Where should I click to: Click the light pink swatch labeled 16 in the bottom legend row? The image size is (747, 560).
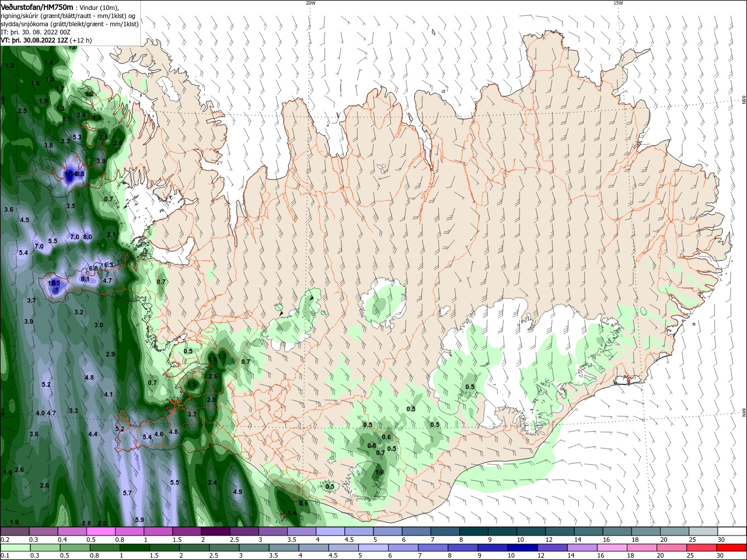coord(612,548)
